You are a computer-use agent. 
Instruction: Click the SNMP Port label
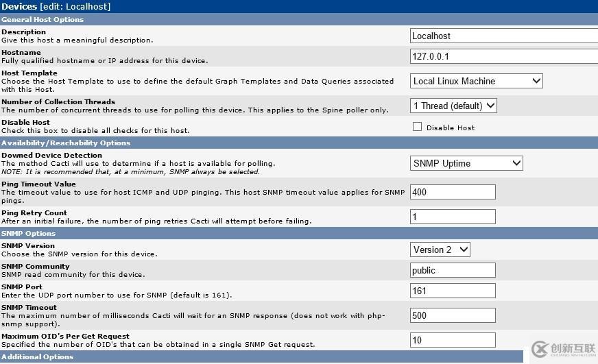[22, 287]
